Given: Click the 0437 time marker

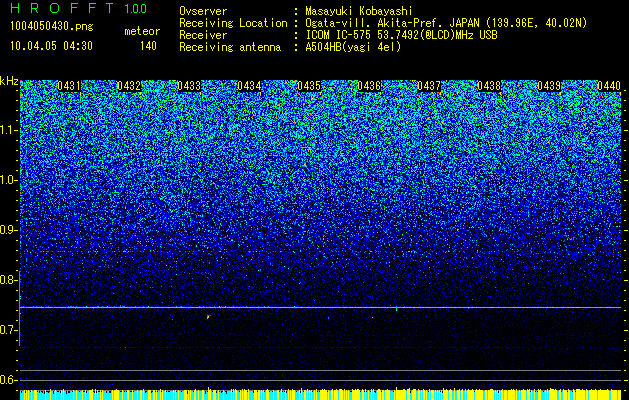Looking at the screenshot, I should 429,86.
